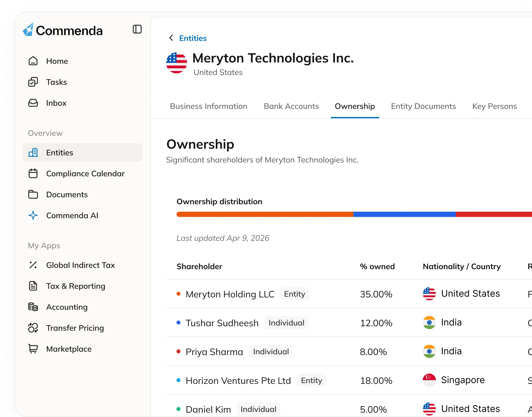Image resolution: width=532 pixels, height=417 pixels.
Task: Open Marketplace in the sidebar
Action: [82, 349]
